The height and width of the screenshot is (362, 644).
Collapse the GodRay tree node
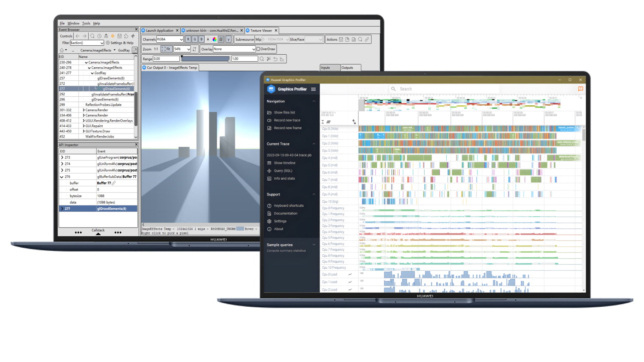pyautogui.click(x=92, y=73)
